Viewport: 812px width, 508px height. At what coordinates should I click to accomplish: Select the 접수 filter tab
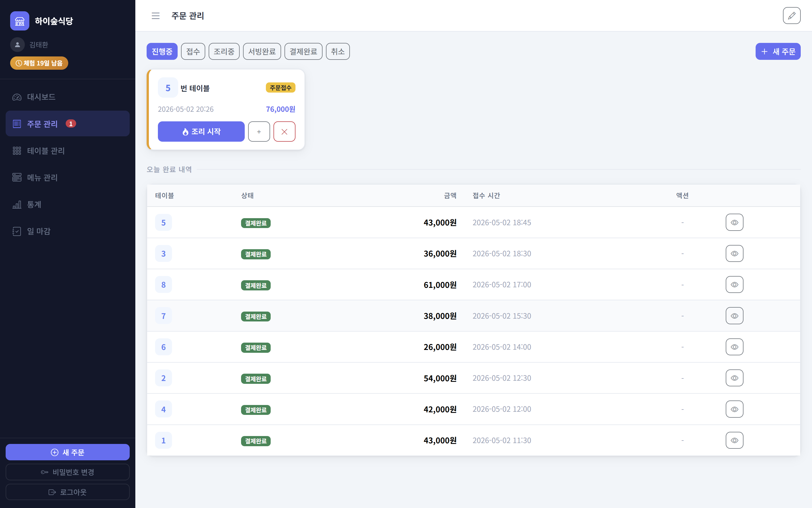(193, 51)
